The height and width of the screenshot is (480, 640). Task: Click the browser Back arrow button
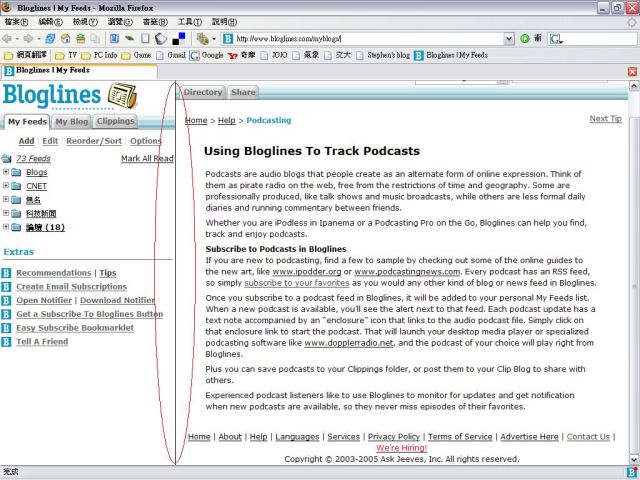click(x=10, y=38)
